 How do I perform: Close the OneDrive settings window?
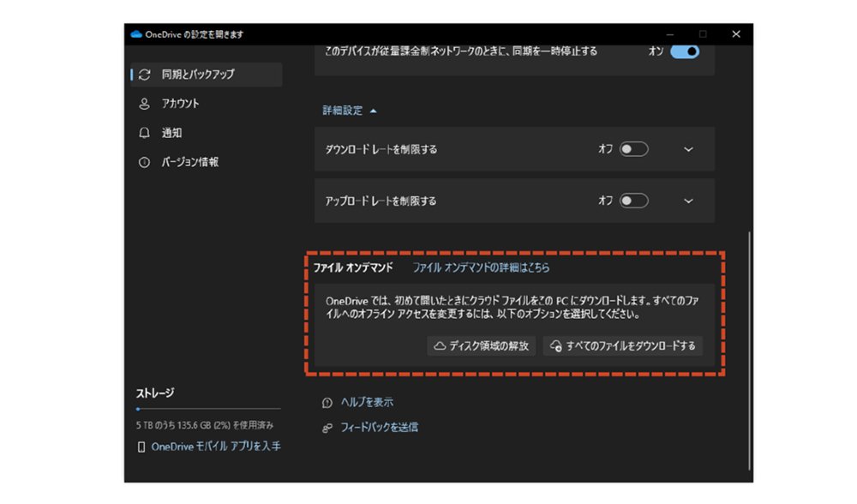tap(736, 34)
